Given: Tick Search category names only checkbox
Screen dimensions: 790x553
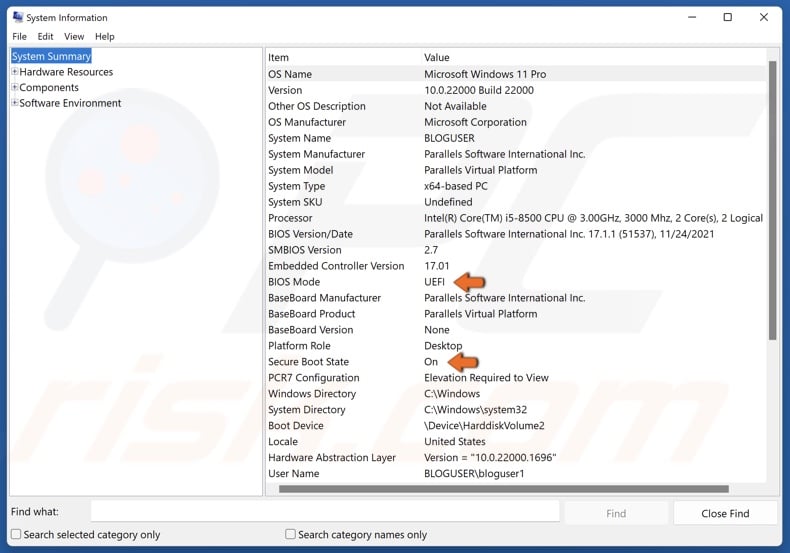Looking at the screenshot, I should tap(290, 534).
